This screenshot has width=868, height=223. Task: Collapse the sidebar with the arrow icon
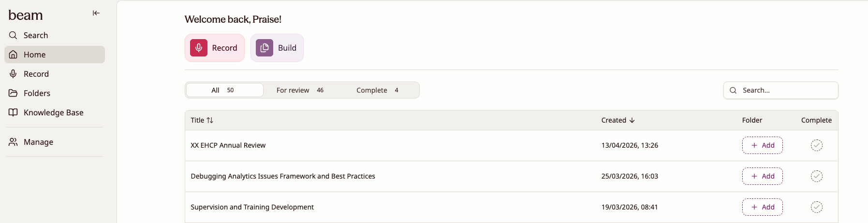click(96, 13)
